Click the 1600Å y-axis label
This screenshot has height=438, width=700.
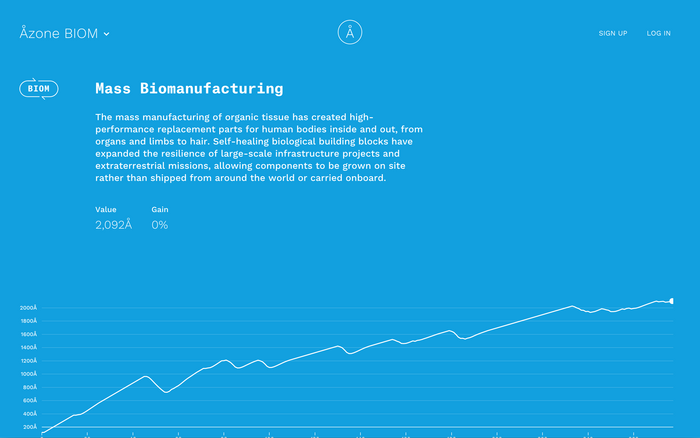click(29, 334)
